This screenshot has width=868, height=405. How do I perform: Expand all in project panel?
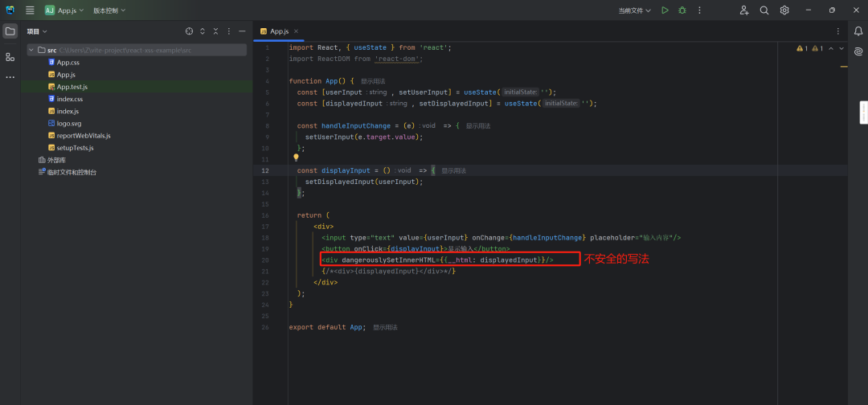(x=203, y=31)
